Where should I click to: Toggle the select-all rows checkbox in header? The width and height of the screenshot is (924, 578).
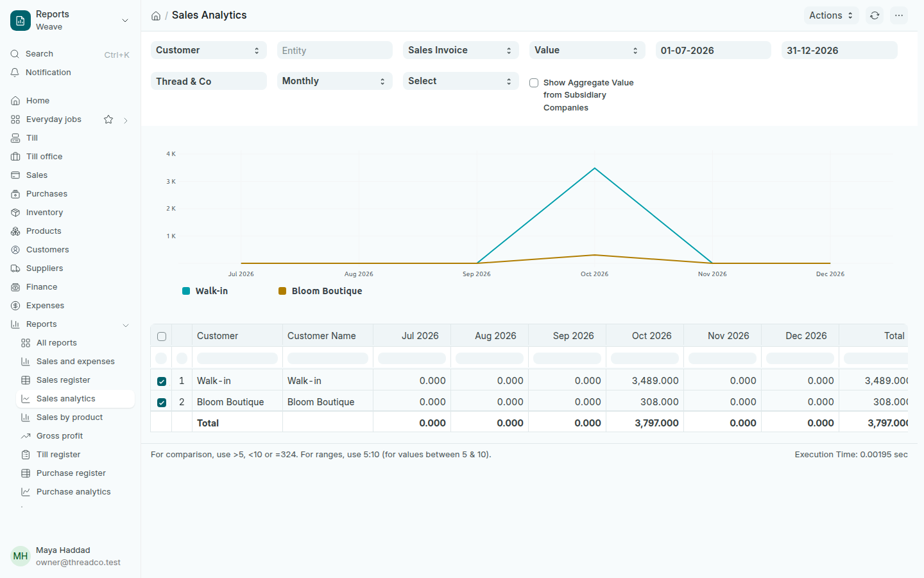coord(162,337)
